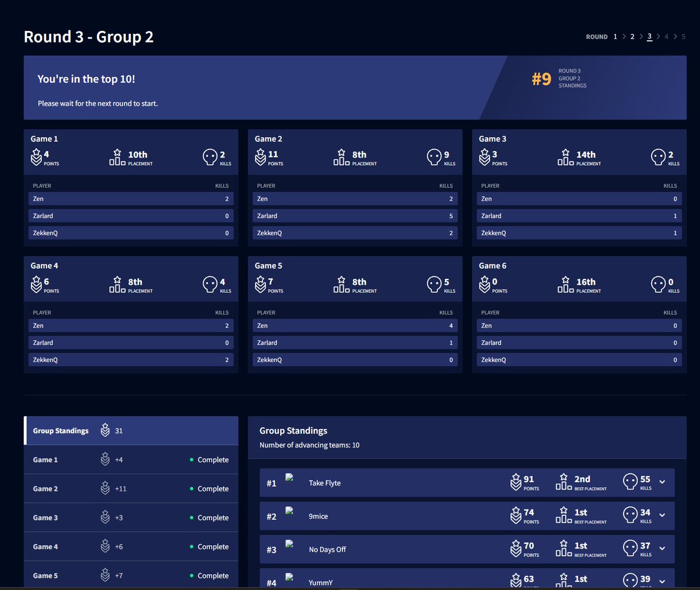The width and height of the screenshot is (700, 590).
Task: Click the Game 6 card title
Action: click(x=493, y=266)
